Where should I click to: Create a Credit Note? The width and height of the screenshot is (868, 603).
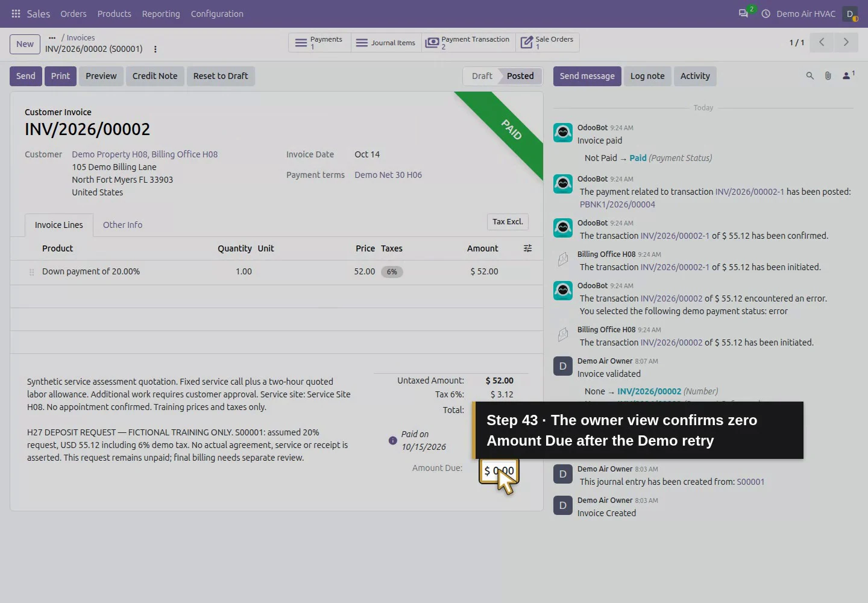pyautogui.click(x=155, y=76)
